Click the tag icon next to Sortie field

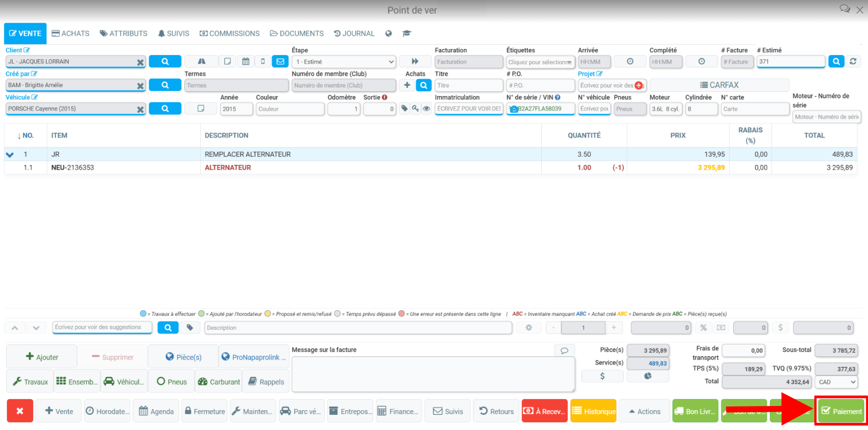404,108
